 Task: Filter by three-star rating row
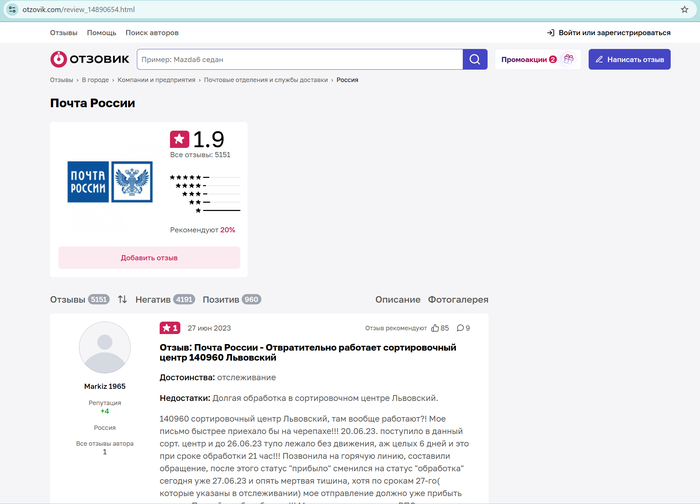click(x=211, y=194)
